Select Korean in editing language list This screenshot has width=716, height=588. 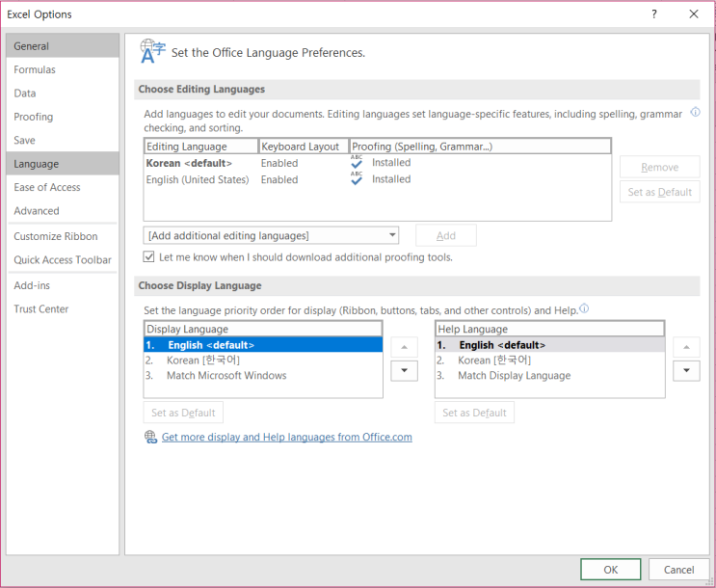(x=189, y=163)
